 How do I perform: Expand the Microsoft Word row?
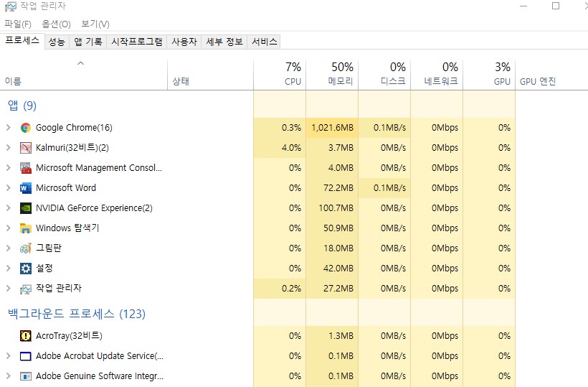[9, 188]
